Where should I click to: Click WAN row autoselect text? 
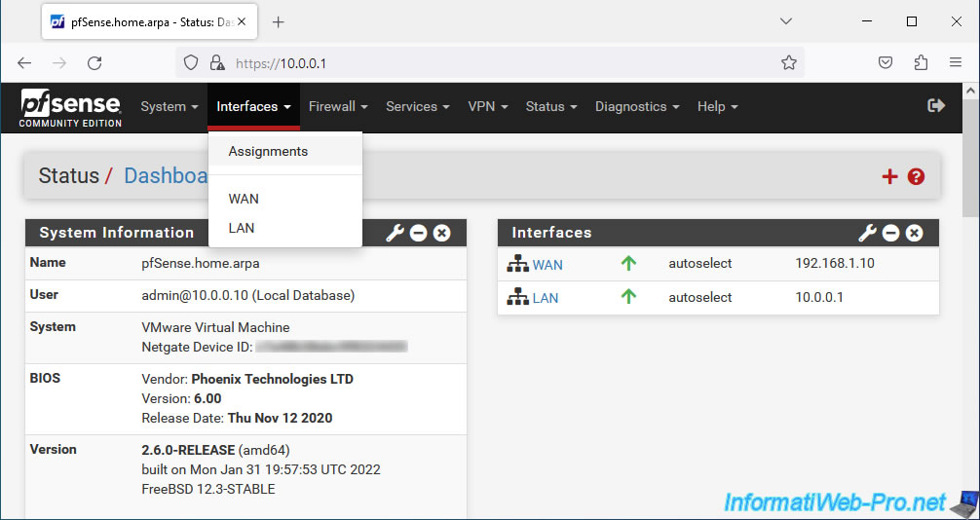[700, 264]
